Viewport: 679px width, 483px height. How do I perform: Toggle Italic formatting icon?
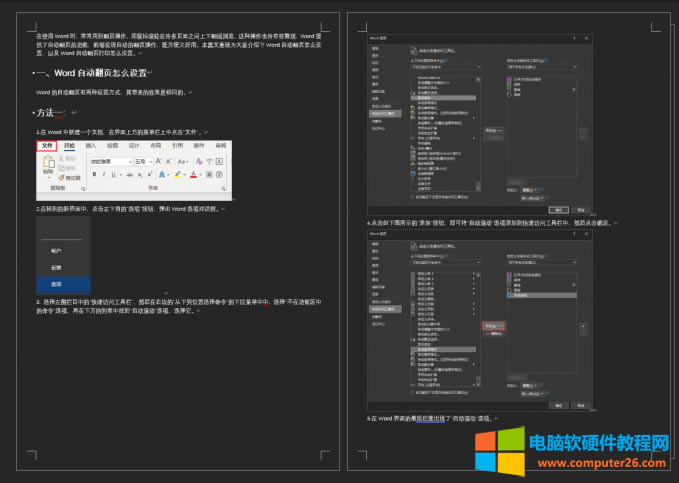[x=104, y=174]
